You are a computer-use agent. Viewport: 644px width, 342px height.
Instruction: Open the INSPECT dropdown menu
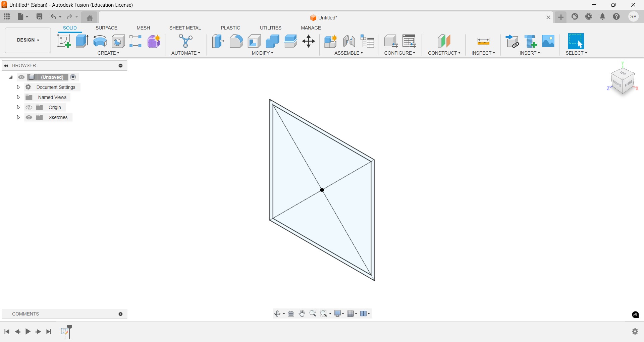(x=483, y=53)
